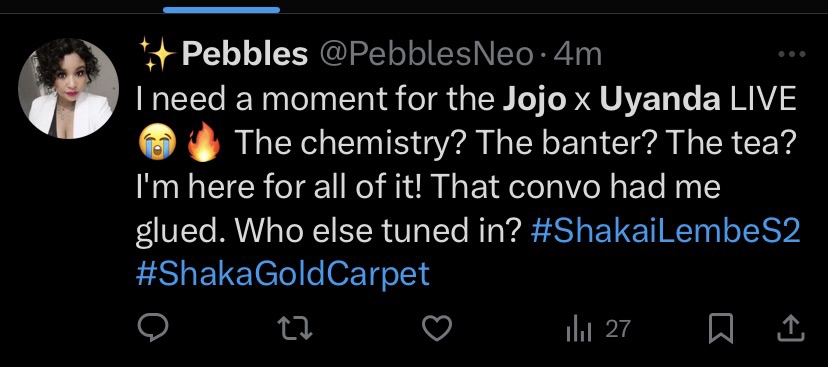Screen dimensions: 828x367
Task: Bookmark the Pebbles tweet
Action: tap(722, 328)
